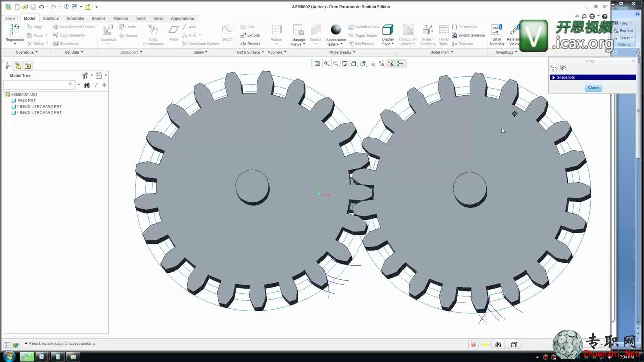Image resolution: width=644 pixels, height=362 pixels.
Task: Click the Model Tree search field
Action: 38,85
